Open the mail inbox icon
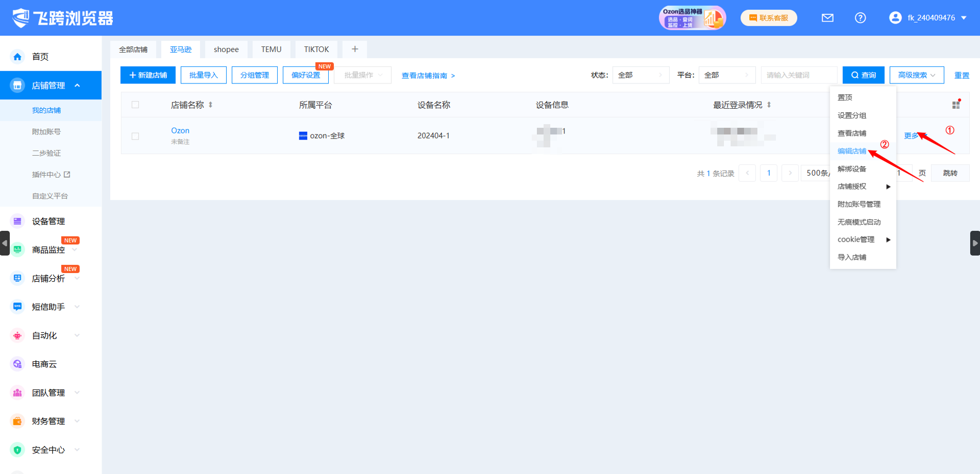This screenshot has width=980, height=474. point(827,18)
